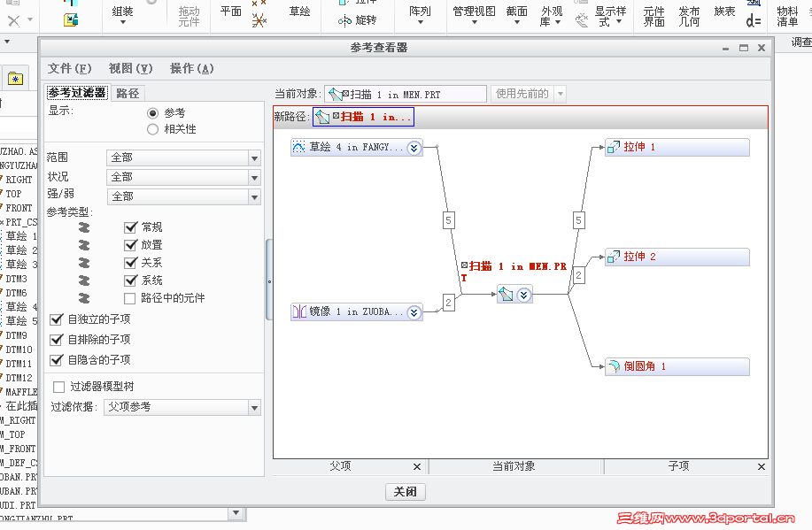Click the 旋转 ribbon tool
Viewport: 812px width, 530px height.
[358, 20]
